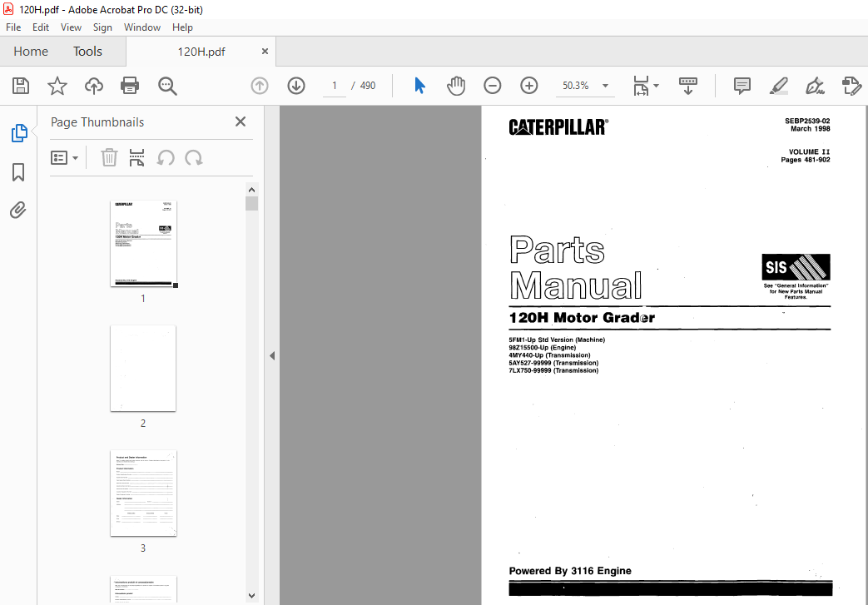Go to previous page arrow
Viewport: 868px width, 605px height.
coord(260,86)
